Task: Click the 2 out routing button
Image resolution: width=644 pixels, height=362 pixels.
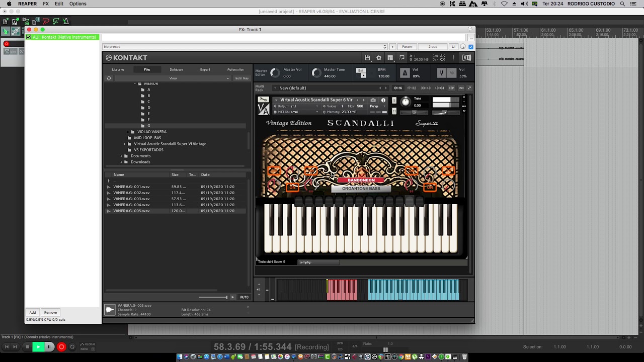Action: tap(433, 47)
